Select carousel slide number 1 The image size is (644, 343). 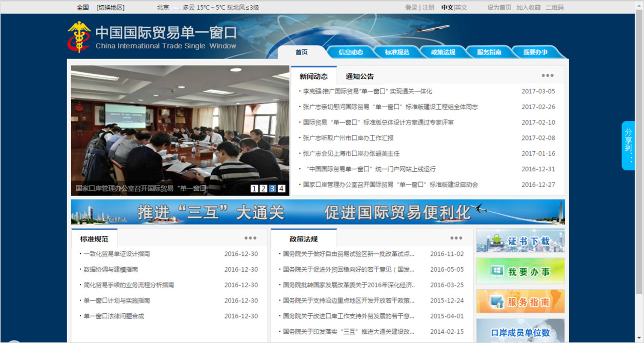[254, 189]
